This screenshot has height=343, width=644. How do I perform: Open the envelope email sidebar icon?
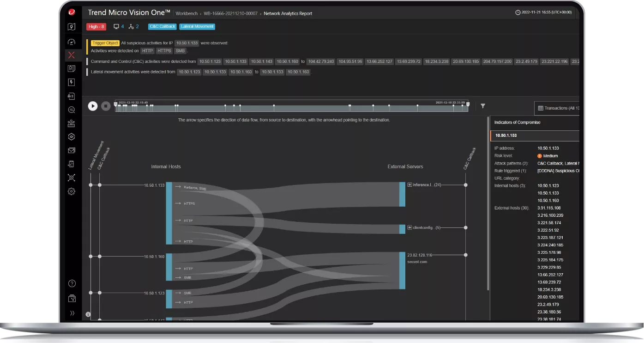pyautogui.click(x=72, y=150)
